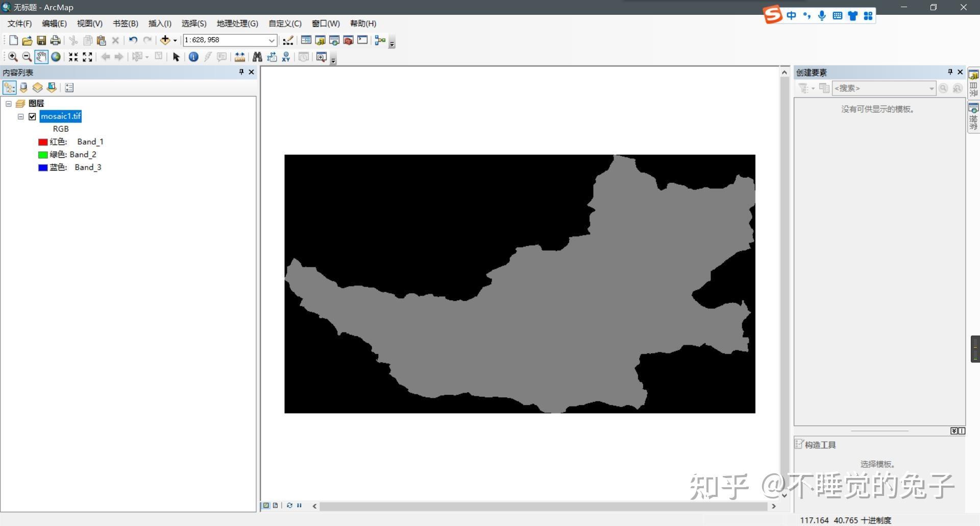Enable List By Drawing Order view
980x526 pixels.
[9, 88]
